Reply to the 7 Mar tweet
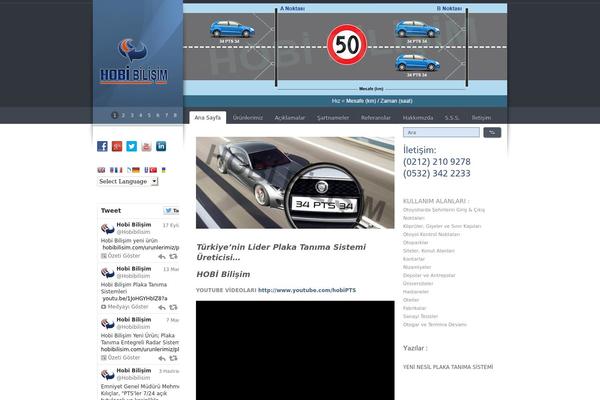The width and height of the screenshot is (600, 400). 162,358
